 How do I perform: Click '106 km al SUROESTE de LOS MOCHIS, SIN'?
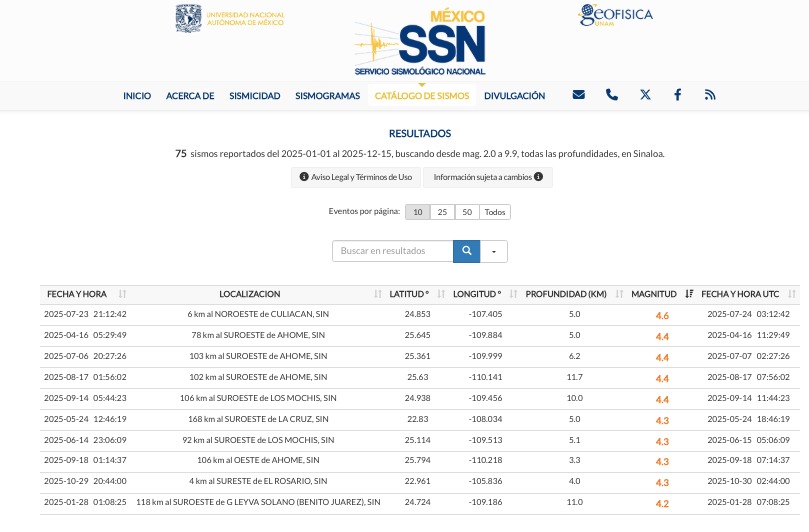click(x=258, y=398)
